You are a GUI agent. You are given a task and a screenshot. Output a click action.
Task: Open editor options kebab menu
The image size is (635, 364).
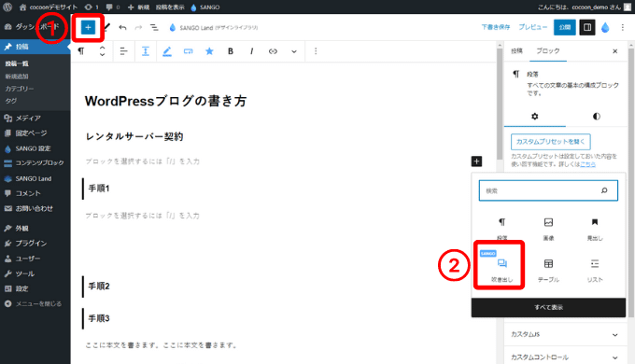click(623, 27)
